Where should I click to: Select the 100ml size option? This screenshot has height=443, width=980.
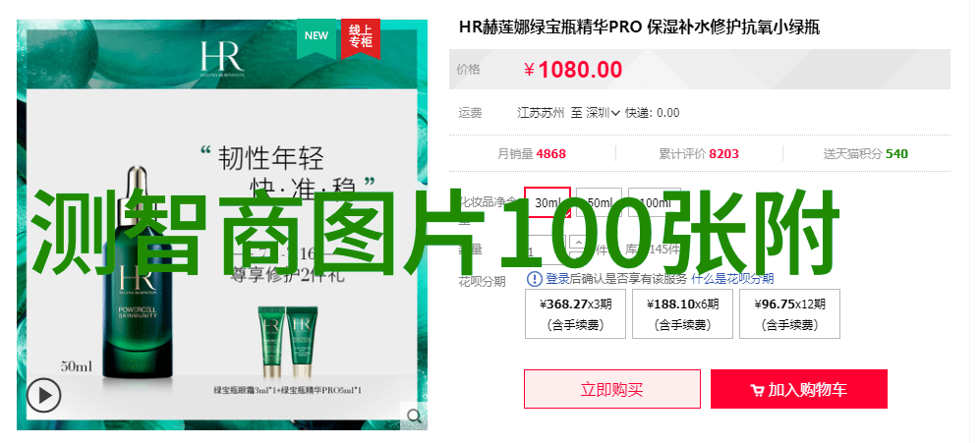pyautogui.click(x=655, y=202)
